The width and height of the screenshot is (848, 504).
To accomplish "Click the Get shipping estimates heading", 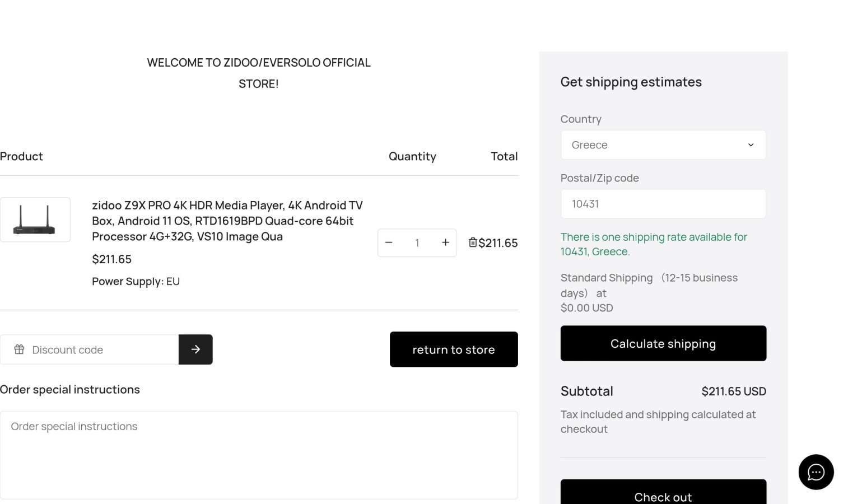I will point(631,82).
